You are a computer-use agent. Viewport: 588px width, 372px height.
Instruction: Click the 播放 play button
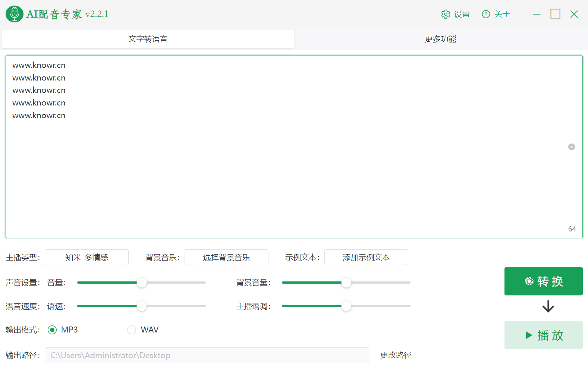click(544, 335)
